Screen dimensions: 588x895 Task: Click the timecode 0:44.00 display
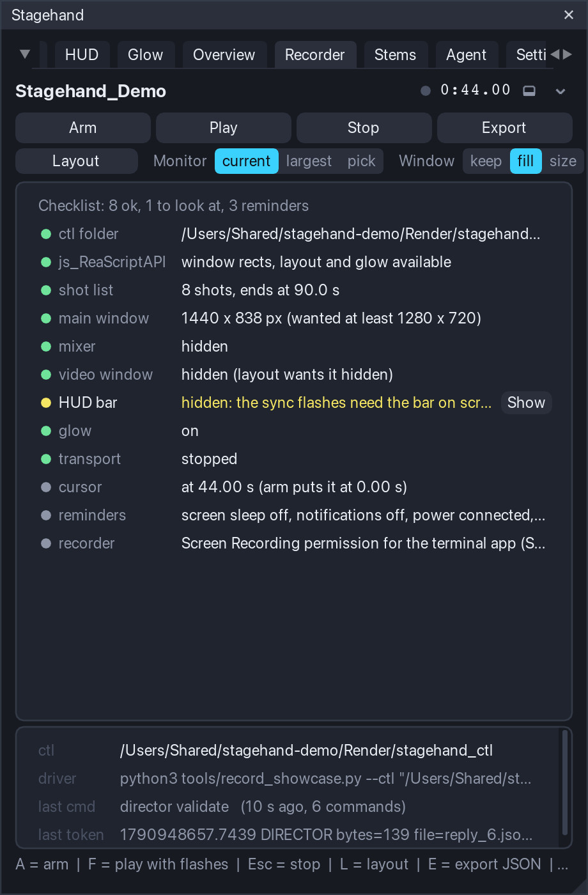pyautogui.click(x=476, y=90)
